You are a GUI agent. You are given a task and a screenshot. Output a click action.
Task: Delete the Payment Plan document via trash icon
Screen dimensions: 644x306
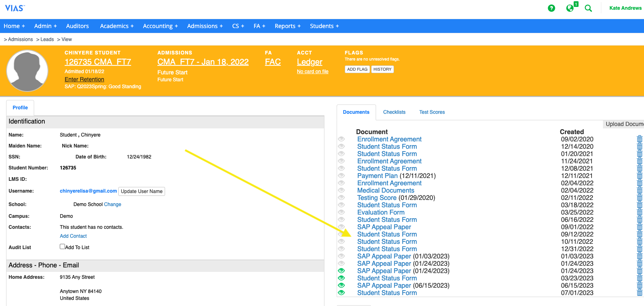(640, 176)
